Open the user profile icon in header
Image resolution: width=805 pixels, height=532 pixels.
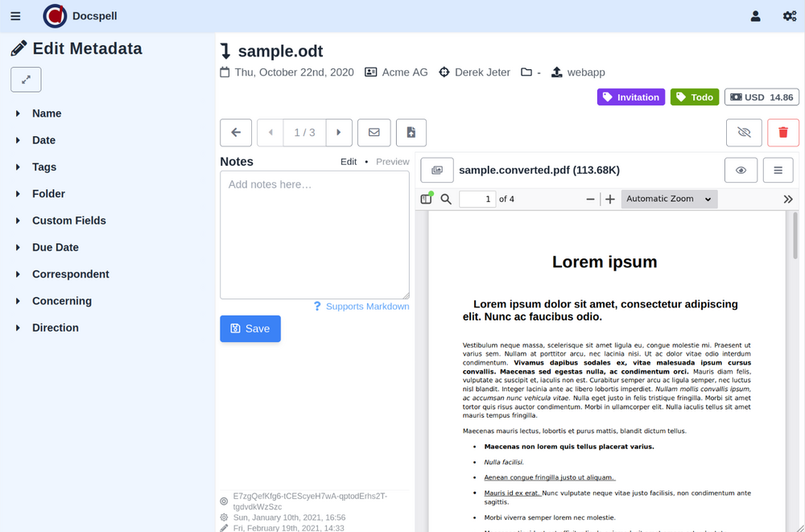coord(755,16)
